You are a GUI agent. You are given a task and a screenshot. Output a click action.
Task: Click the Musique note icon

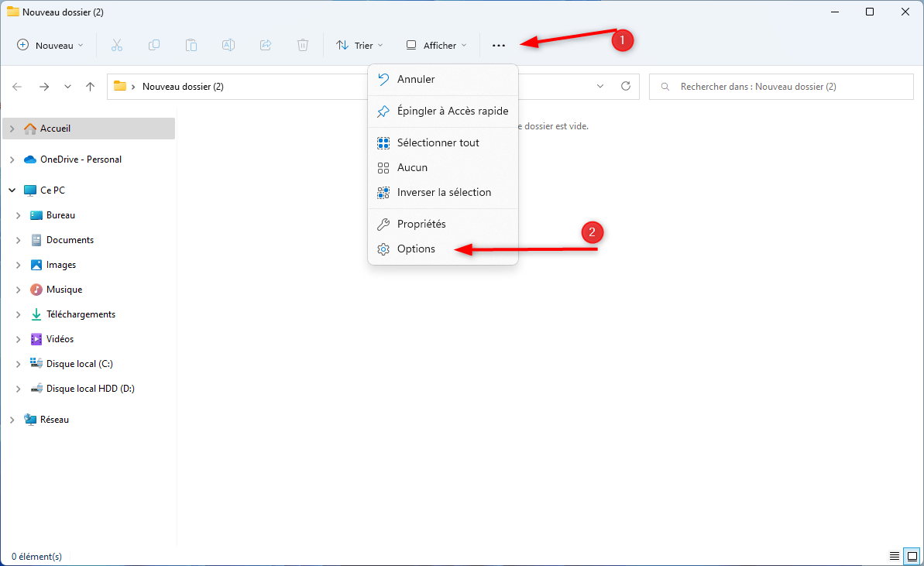coord(36,290)
